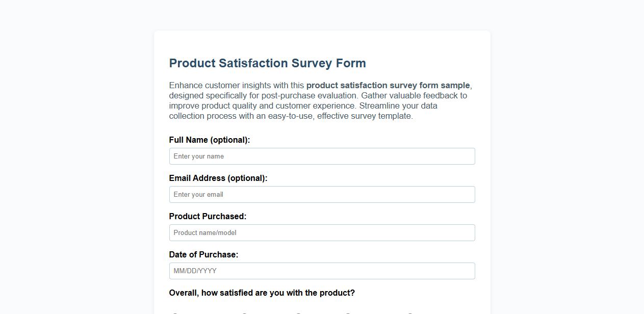The width and height of the screenshot is (644, 314).
Task: Click the Product Purchased label
Action: (x=208, y=216)
